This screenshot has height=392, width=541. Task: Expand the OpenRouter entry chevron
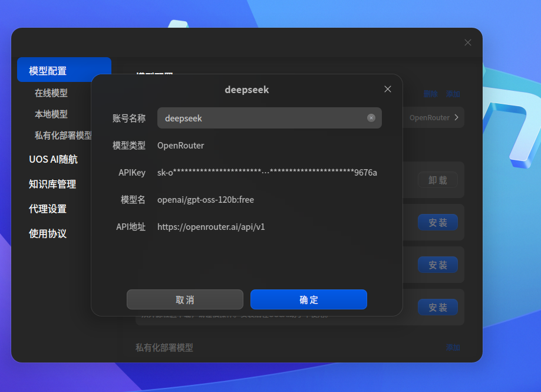point(457,117)
